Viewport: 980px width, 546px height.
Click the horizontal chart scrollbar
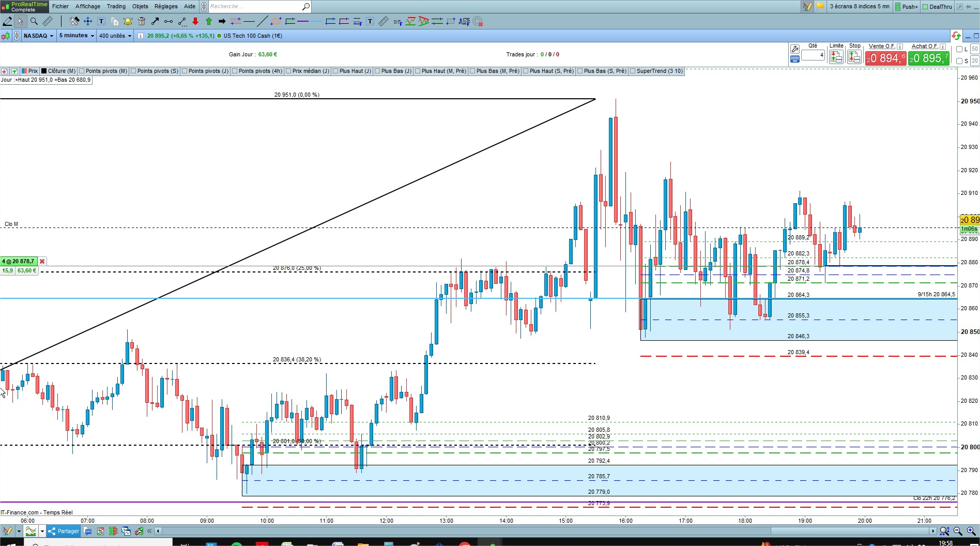coord(545,531)
